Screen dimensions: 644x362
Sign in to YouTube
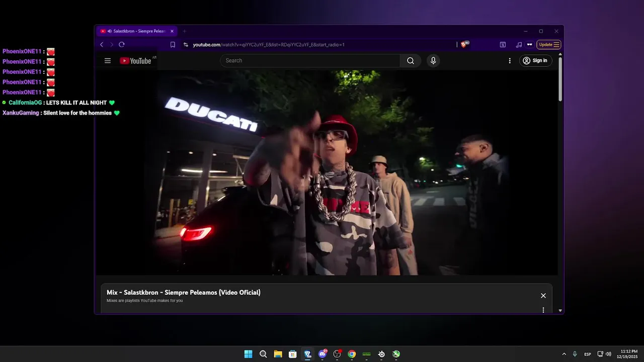(536, 61)
